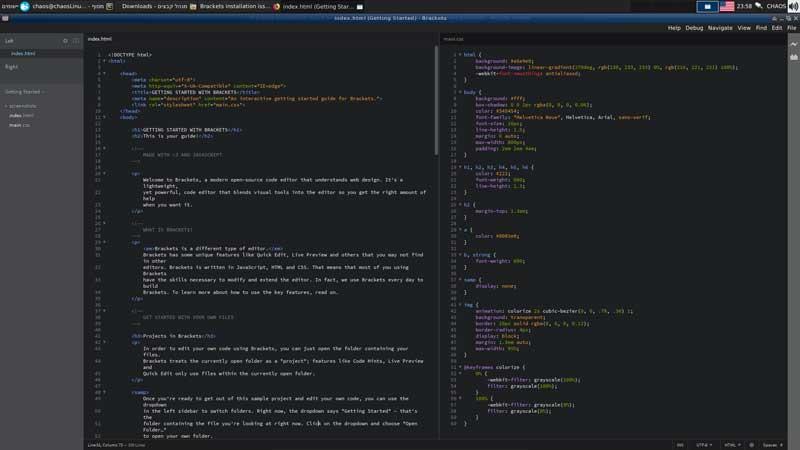Open the HTML language mode dropdown
800x450 pixels.
pyautogui.click(x=732, y=445)
